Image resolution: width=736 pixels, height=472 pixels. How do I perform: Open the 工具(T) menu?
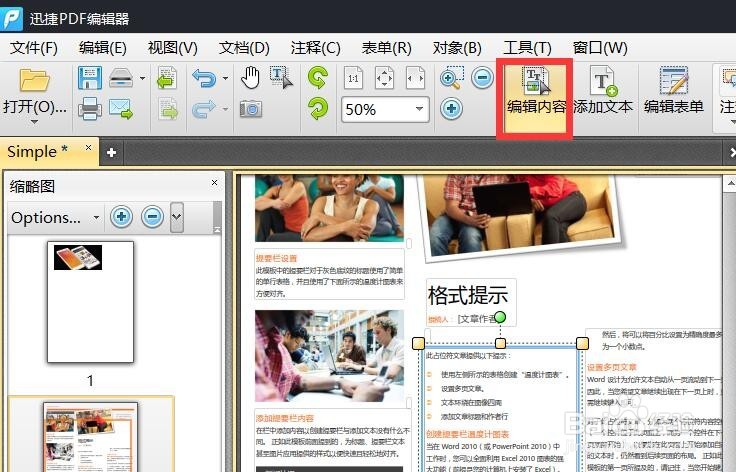tap(527, 47)
